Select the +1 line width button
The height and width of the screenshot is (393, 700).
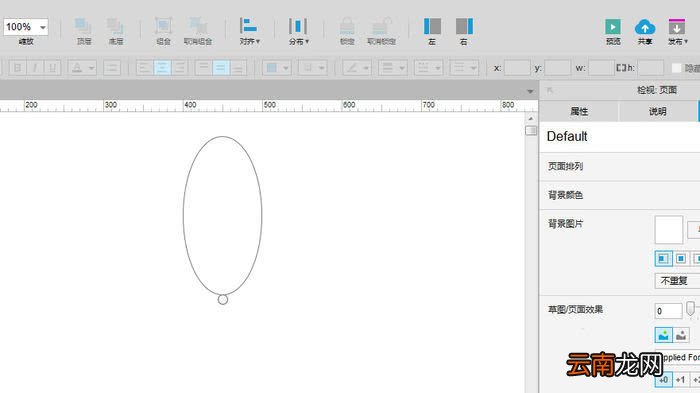point(680,380)
